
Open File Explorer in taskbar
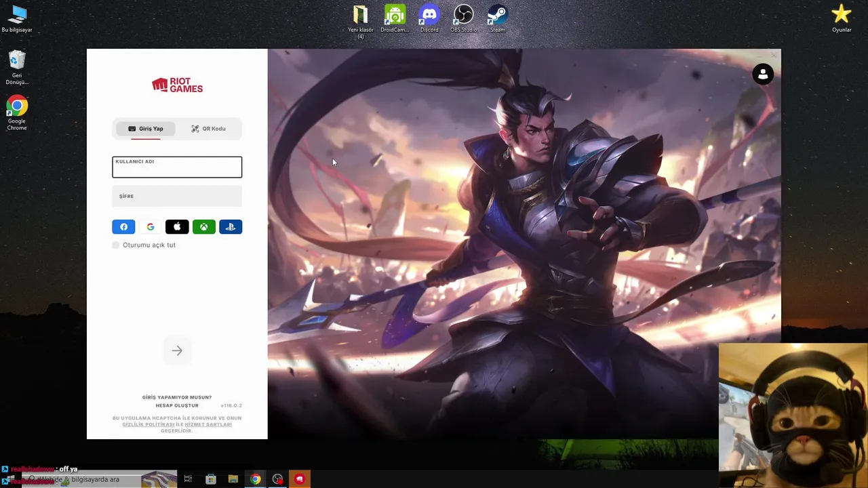point(233,479)
